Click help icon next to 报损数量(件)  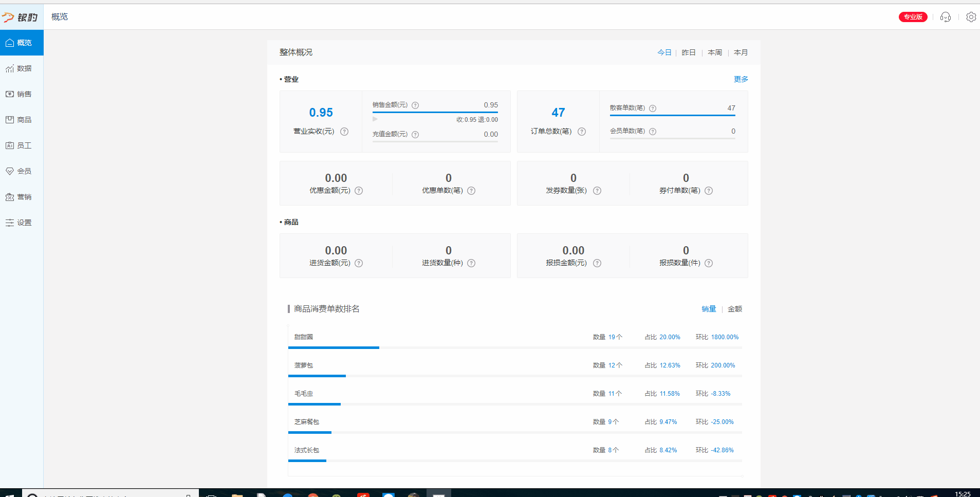(x=709, y=263)
